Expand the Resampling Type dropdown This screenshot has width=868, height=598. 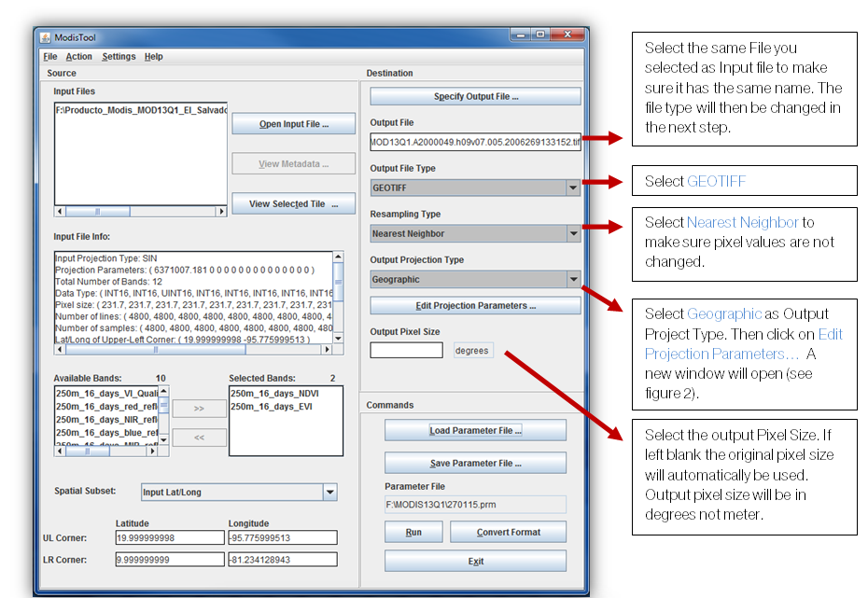click(x=572, y=233)
